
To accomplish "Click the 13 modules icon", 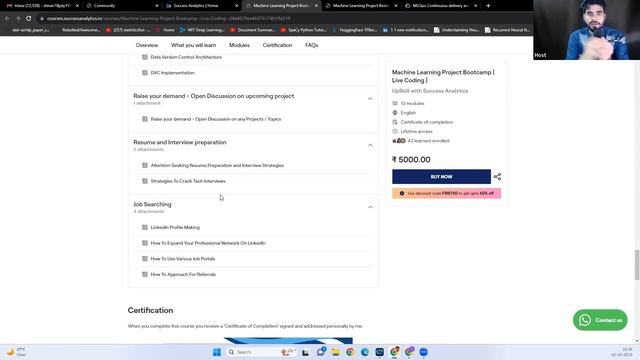I will tap(395, 103).
